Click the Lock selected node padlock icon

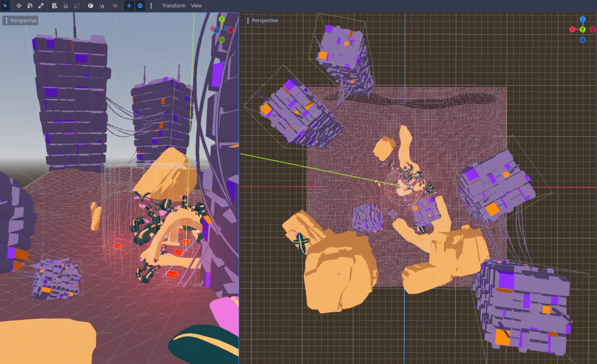coord(66,6)
